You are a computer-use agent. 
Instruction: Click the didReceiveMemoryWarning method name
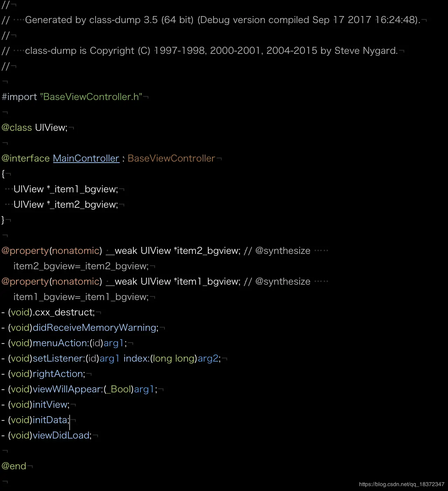[x=94, y=328]
